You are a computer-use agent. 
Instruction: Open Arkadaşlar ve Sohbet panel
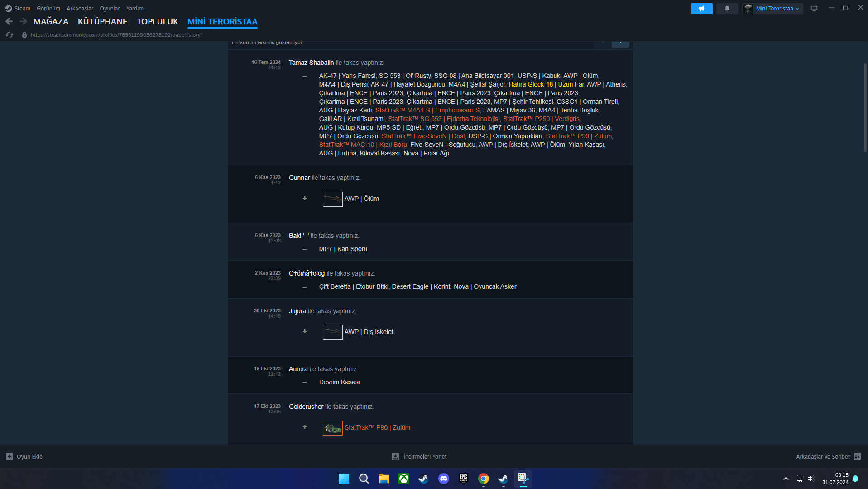pyautogui.click(x=823, y=456)
